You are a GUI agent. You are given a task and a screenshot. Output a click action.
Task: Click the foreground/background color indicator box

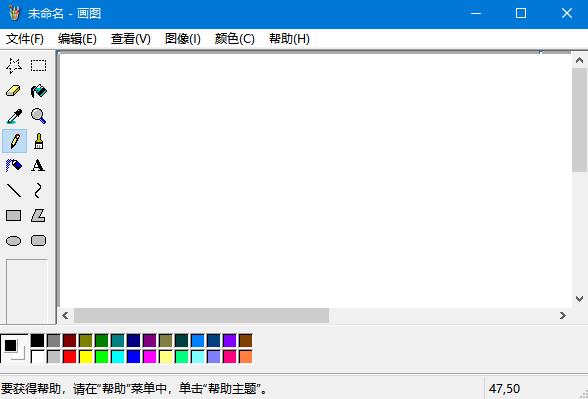point(14,349)
